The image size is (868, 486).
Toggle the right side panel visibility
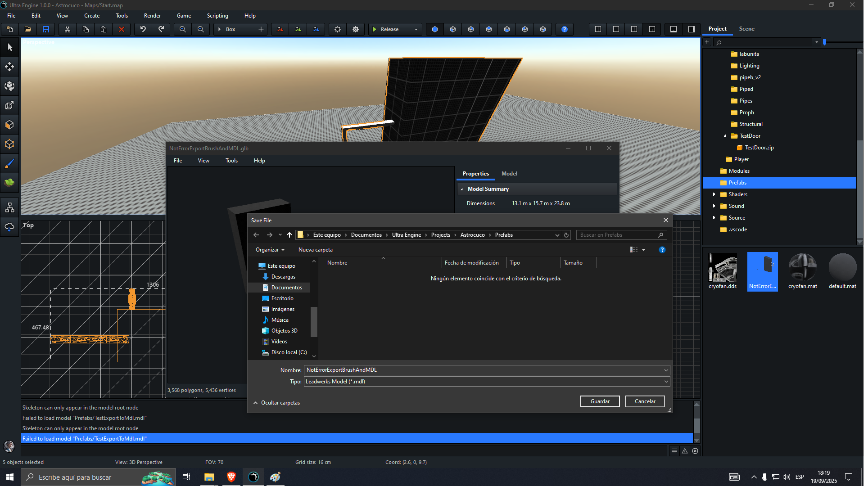[x=692, y=29]
